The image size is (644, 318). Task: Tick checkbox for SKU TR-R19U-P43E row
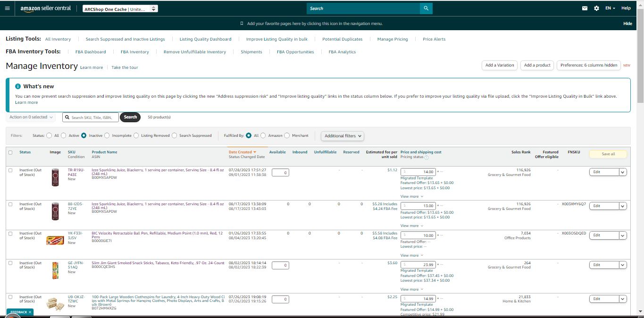pos(10,170)
